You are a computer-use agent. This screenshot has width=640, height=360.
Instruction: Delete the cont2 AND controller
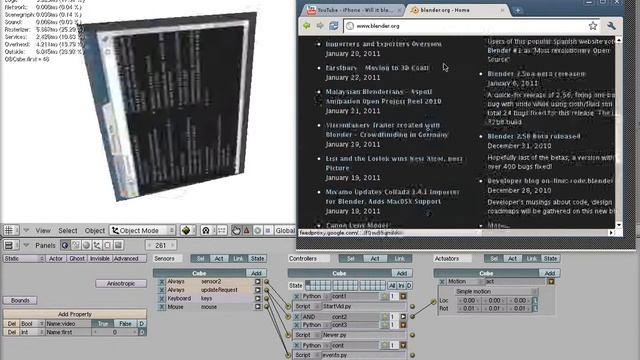tap(297, 317)
